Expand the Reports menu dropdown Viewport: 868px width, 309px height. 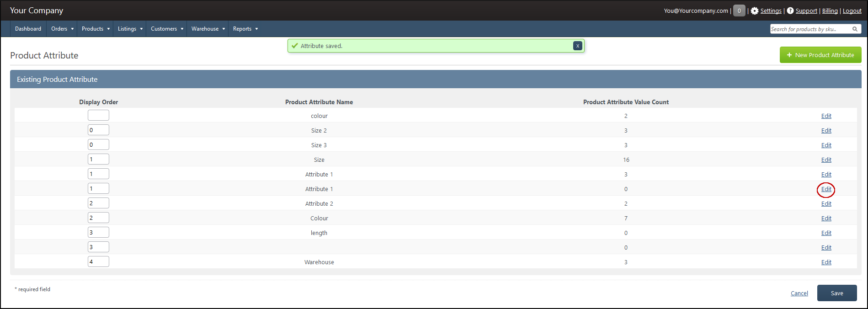[x=245, y=29]
